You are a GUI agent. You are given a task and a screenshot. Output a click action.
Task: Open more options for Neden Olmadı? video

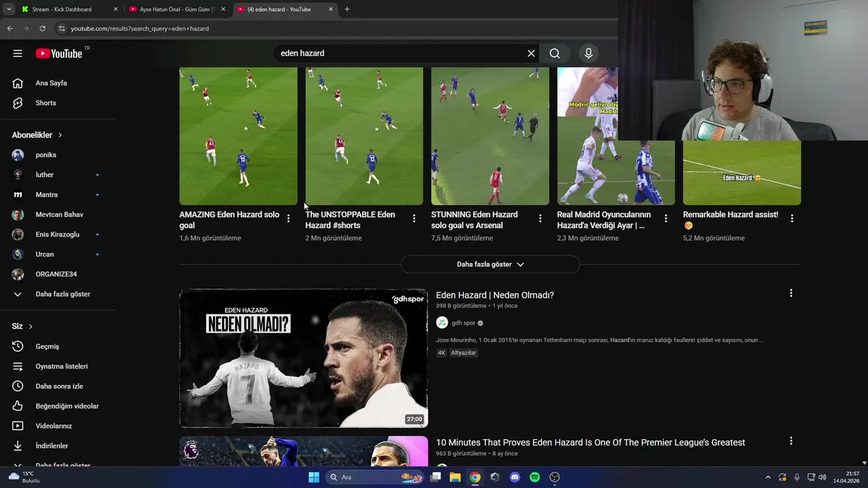[x=791, y=293]
